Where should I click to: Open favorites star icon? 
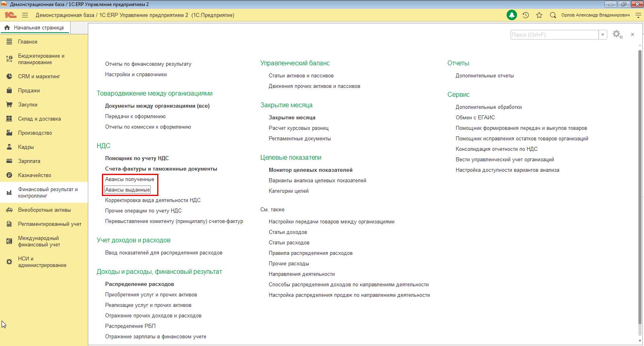tap(539, 15)
